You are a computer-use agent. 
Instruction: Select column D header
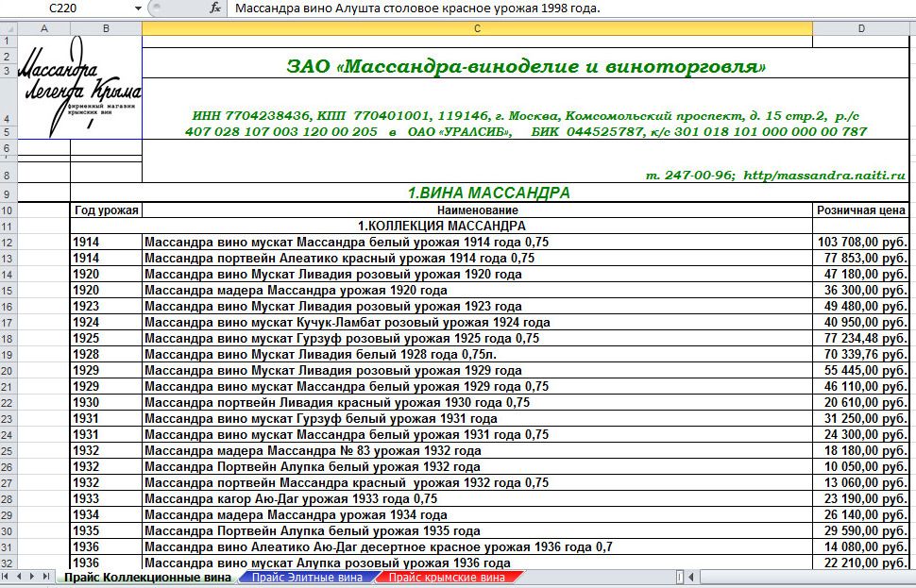coord(861,28)
